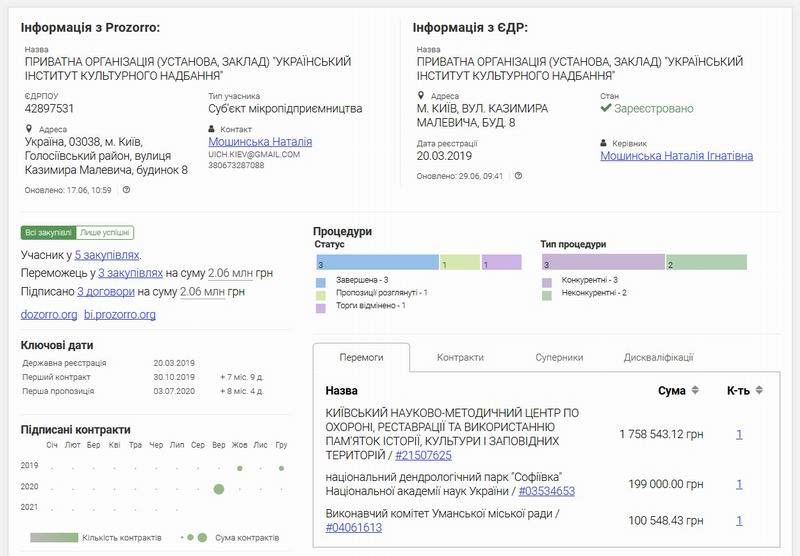Switch to the Дискваліфікації tab

point(658,358)
